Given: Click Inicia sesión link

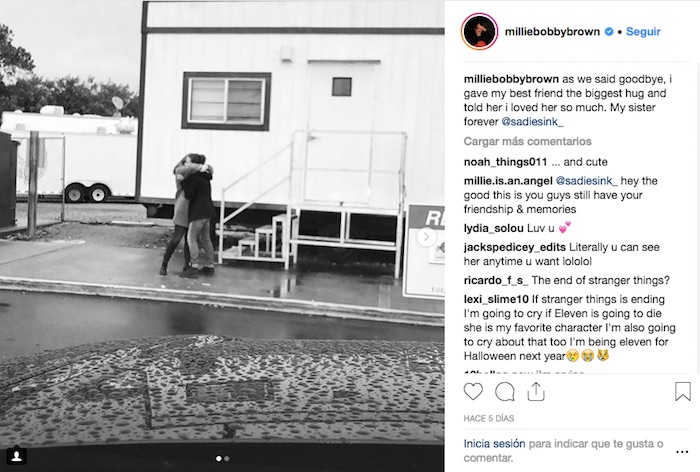Looking at the screenshot, I should click(x=494, y=443).
